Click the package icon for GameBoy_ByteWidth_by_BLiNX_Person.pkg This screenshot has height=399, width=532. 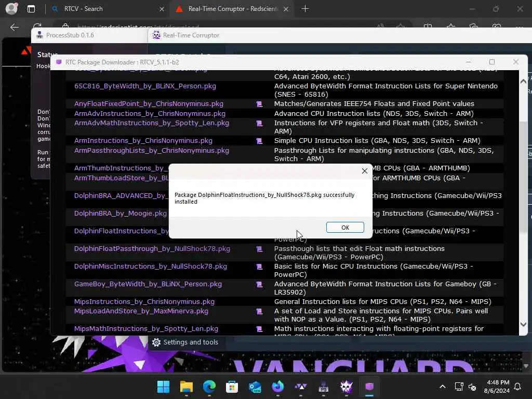(x=259, y=284)
